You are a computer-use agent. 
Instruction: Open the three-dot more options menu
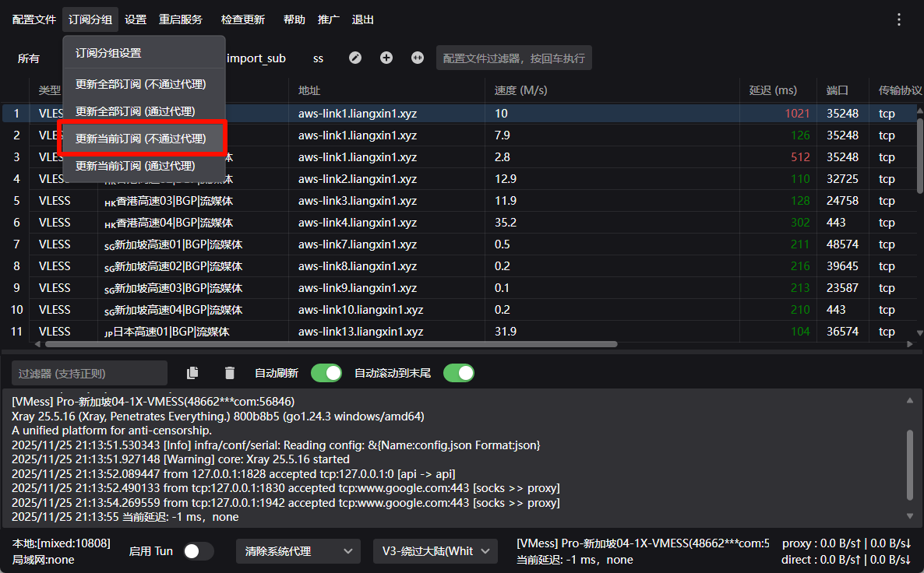point(899,19)
